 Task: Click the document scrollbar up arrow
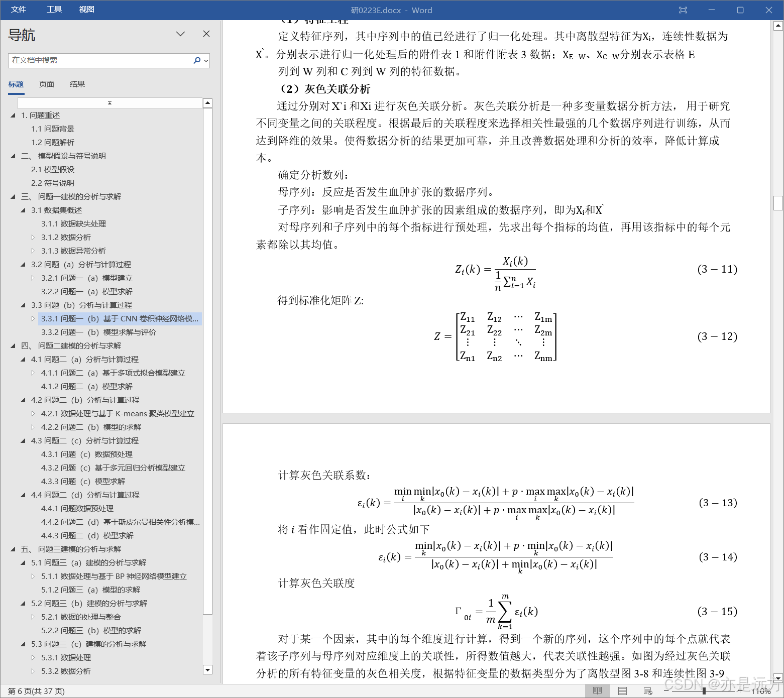(778, 25)
